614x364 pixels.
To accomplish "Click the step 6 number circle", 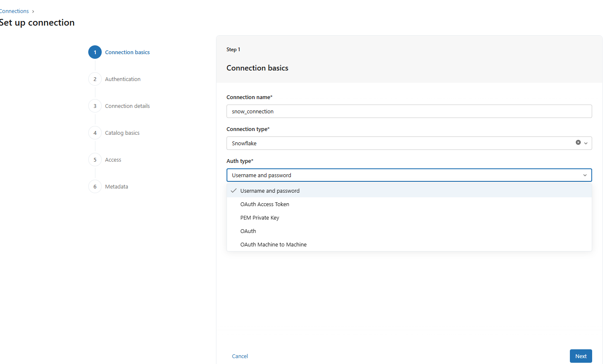I will 95,186.
